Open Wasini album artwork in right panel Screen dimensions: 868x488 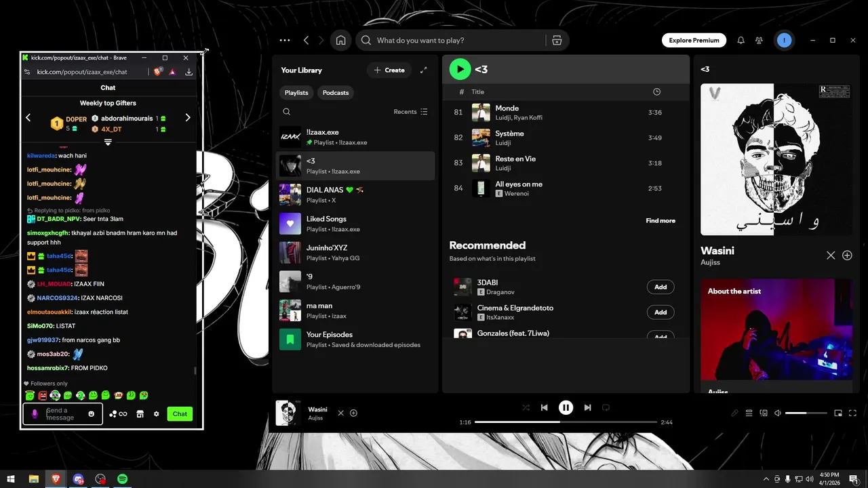point(775,159)
